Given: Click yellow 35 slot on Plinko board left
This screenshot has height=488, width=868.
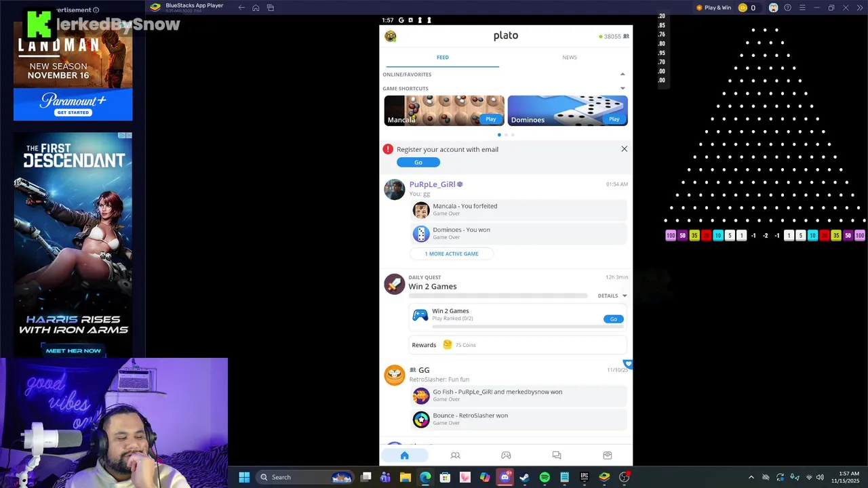Looking at the screenshot, I should pos(694,235).
